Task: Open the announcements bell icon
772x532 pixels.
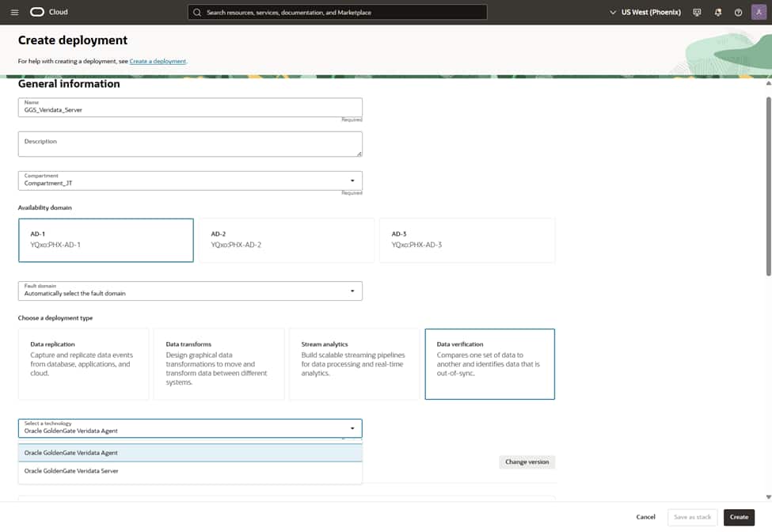Action: pos(718,13)
